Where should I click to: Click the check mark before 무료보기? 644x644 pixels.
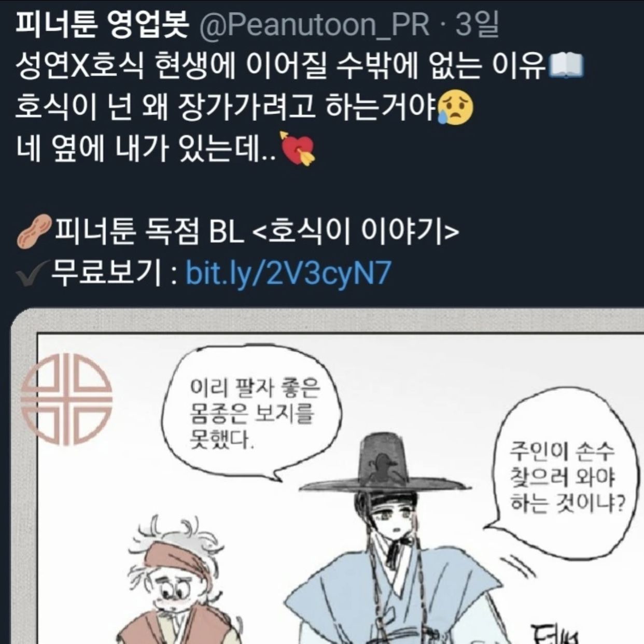[32, 274]
